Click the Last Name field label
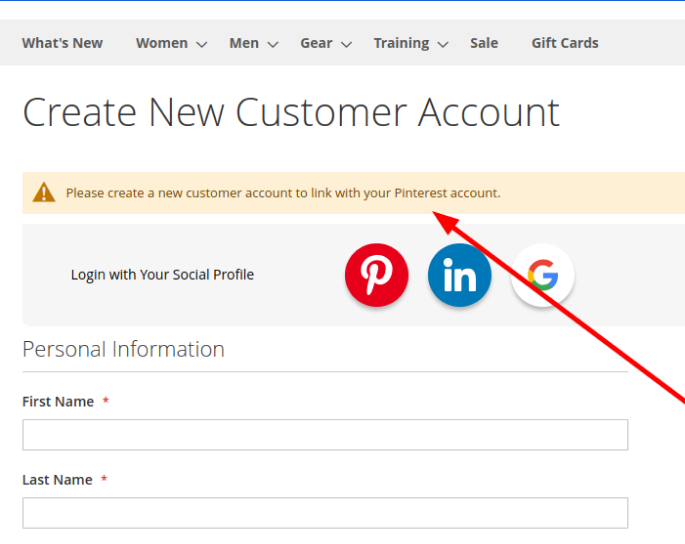Viewport: 685px width, 544px height. click(x=57, y=480)
